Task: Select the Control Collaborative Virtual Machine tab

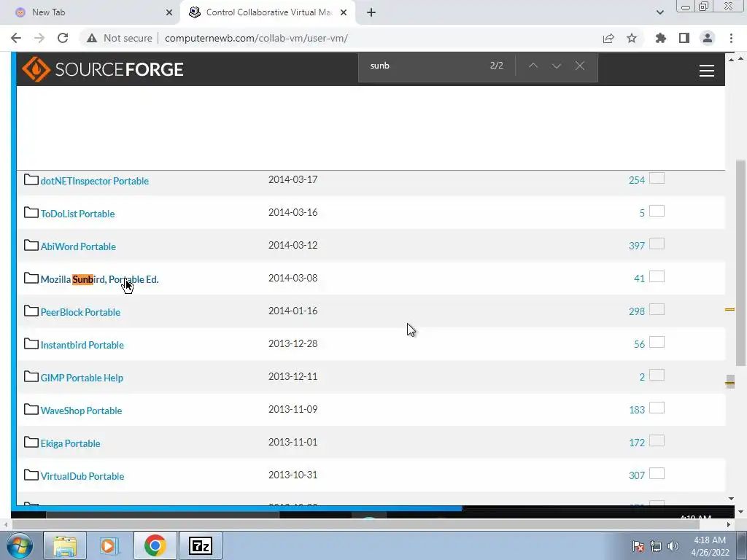Action: click(x=268, y=12)
